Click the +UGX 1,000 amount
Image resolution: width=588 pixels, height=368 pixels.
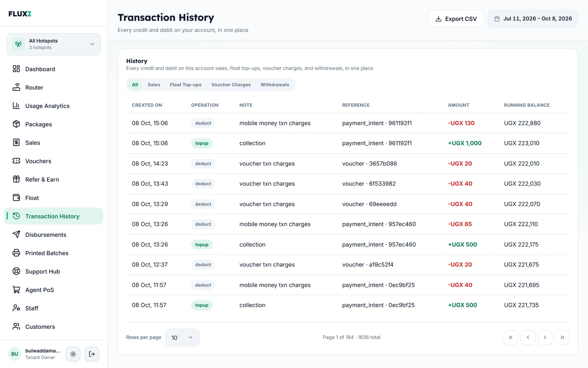pos(465,143)
